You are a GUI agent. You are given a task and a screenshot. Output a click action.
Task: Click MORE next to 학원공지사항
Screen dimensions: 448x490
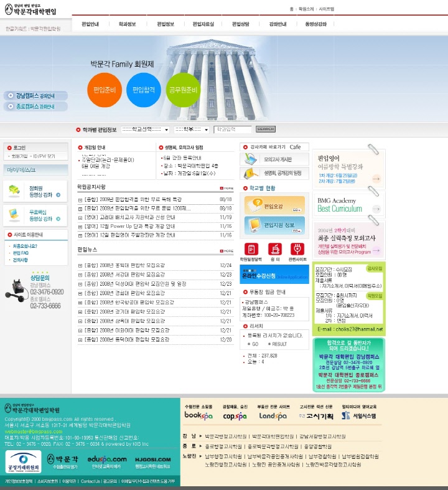[227, 188]
